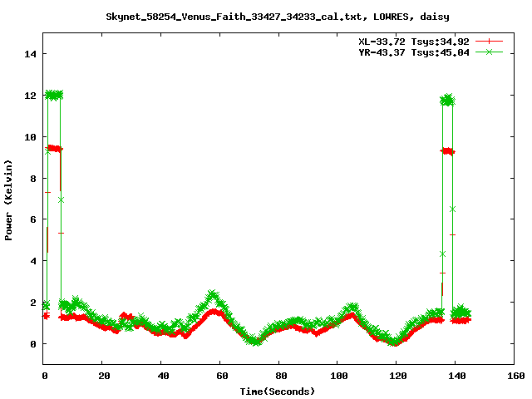Select the XL-33.72 Tsys:34.92 legend label
The width and height of the screenshot is (532, 399).
(414, 42)
